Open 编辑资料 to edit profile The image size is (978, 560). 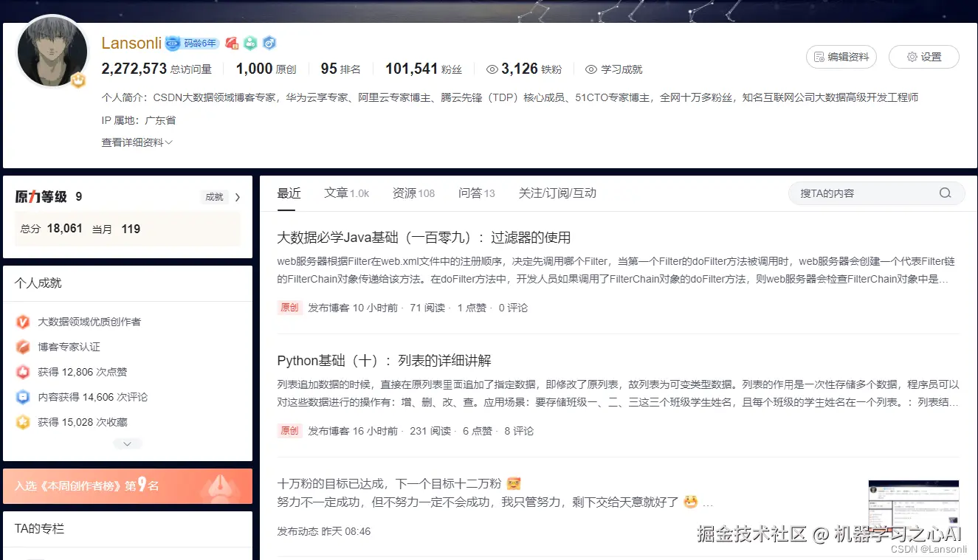point(841,57)
